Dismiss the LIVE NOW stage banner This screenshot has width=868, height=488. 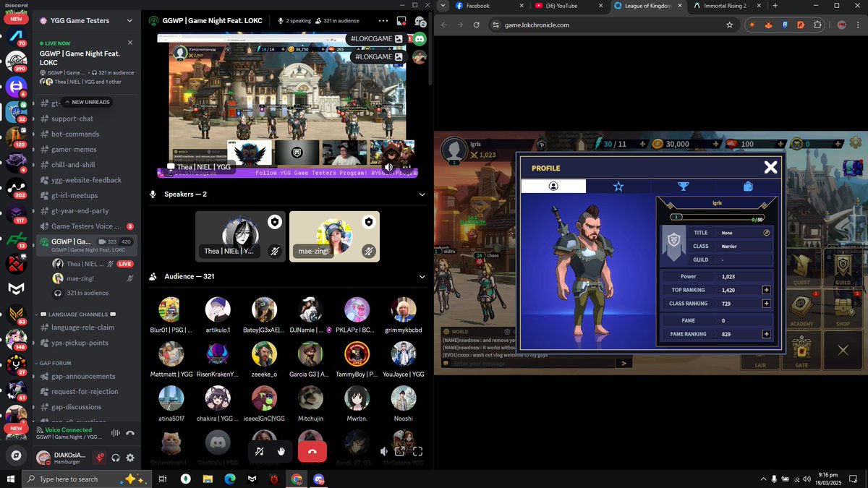coord(130,43)
